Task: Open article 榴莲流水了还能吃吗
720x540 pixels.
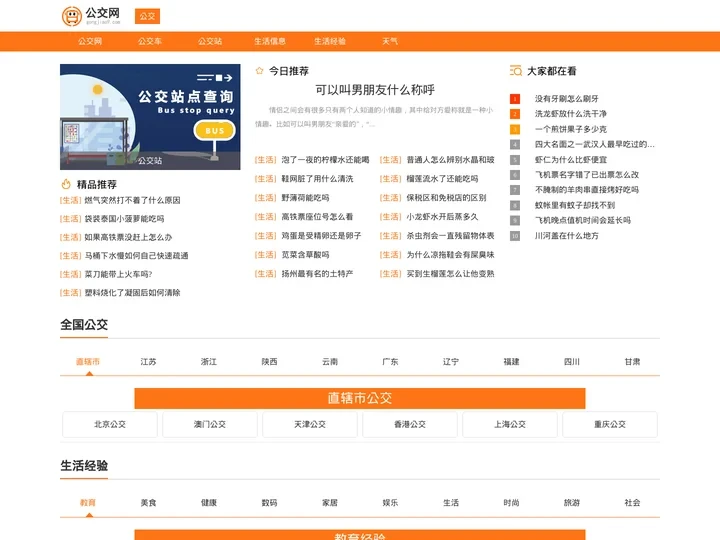Action: (442, 179)
